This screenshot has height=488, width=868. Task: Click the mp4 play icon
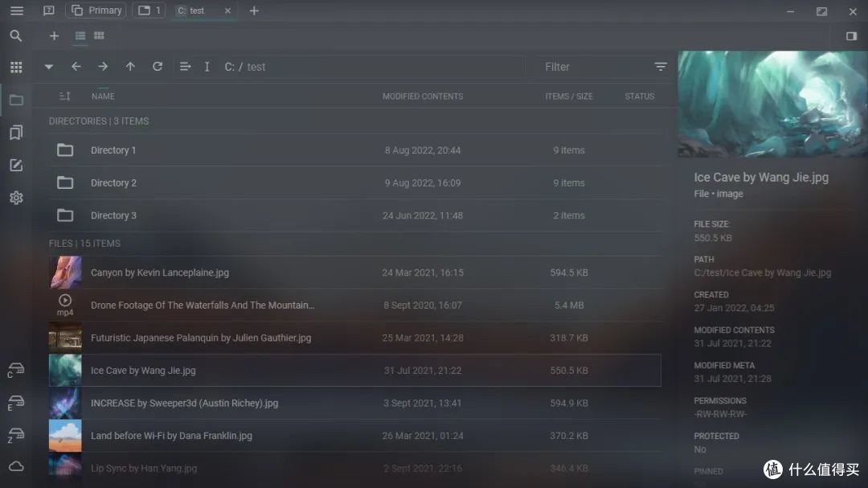[x=65, y=300]
